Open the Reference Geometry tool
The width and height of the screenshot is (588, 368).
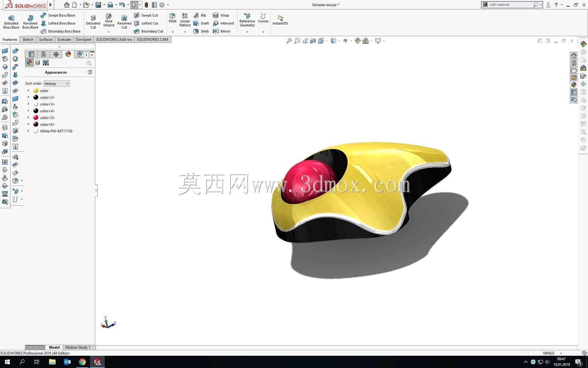(247, 20)
